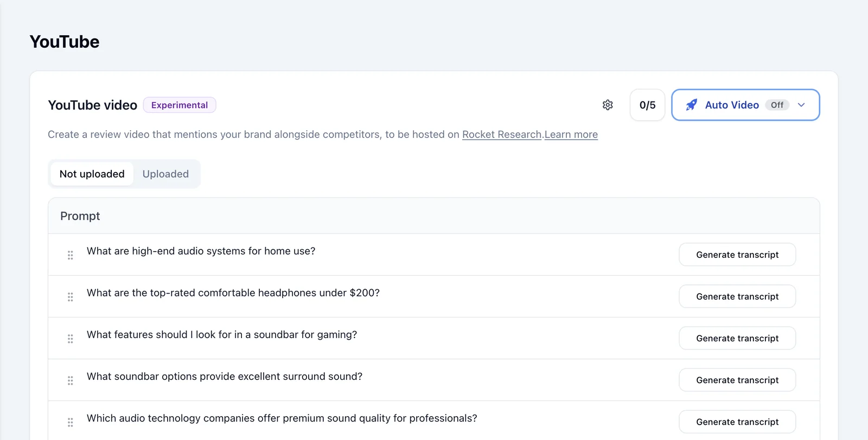Switch to the Uploaded tab
This screenshot has height=440, width=868.
(x=165, y=174)
